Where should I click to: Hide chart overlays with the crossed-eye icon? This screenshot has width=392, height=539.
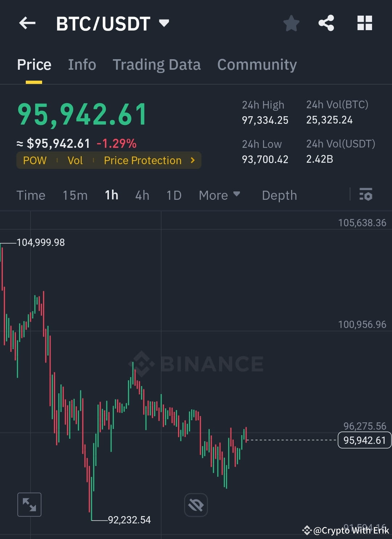196,504
